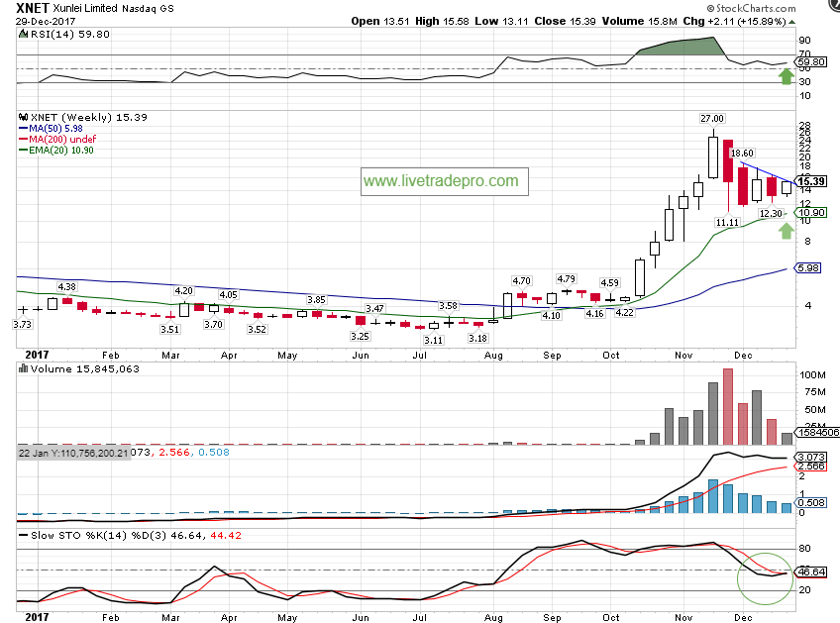Click the green circle on the stochastic chart
This screenshot has width=840, height=623.
[766, 576]
